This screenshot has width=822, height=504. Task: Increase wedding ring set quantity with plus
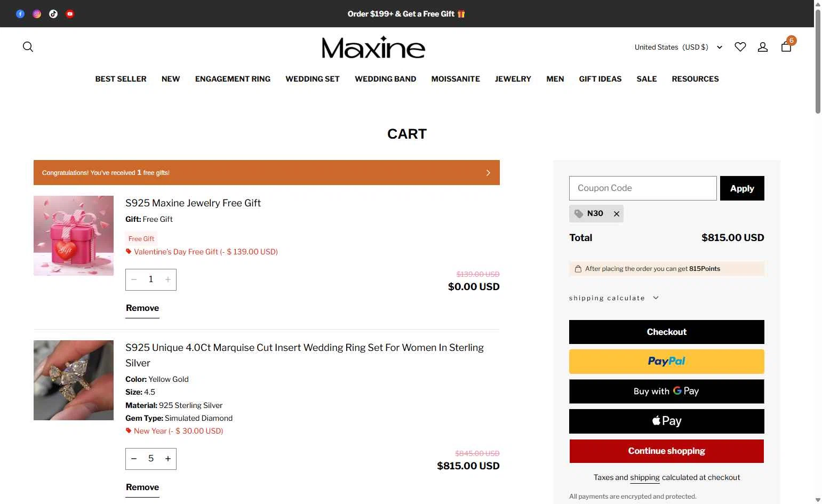point(168,459)
